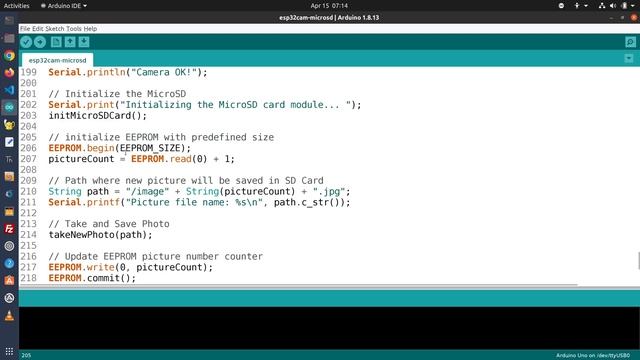Create a new sketch with toolbar icon
The height and width of the screenshot is (360, 640).
pos(56,42)
